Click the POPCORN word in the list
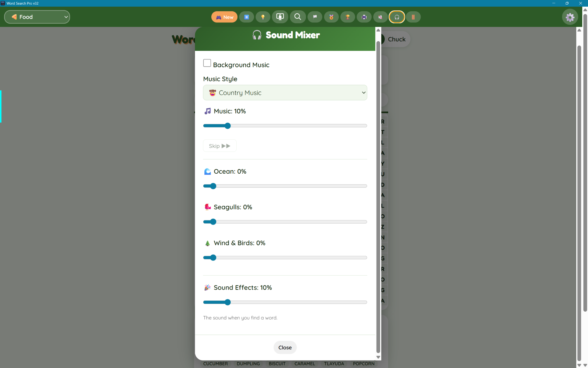Screen dimensions: 588x368 [x=363, y=364]
